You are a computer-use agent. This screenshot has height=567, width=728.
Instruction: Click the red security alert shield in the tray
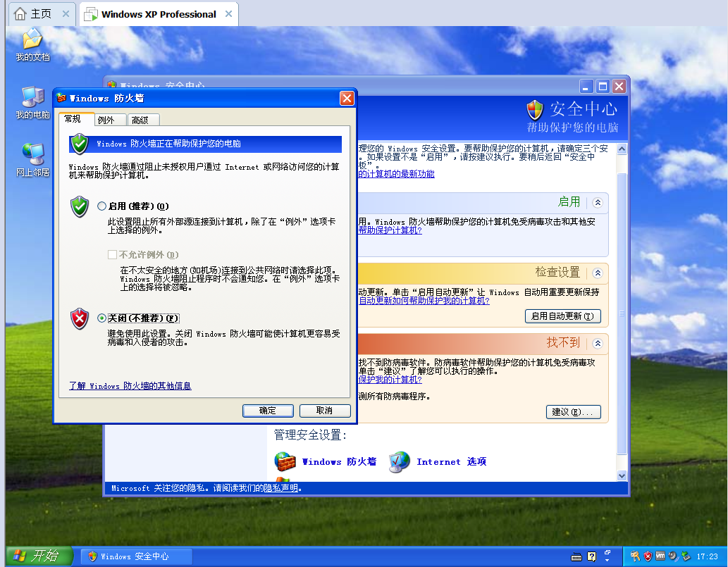click(648, 556)
